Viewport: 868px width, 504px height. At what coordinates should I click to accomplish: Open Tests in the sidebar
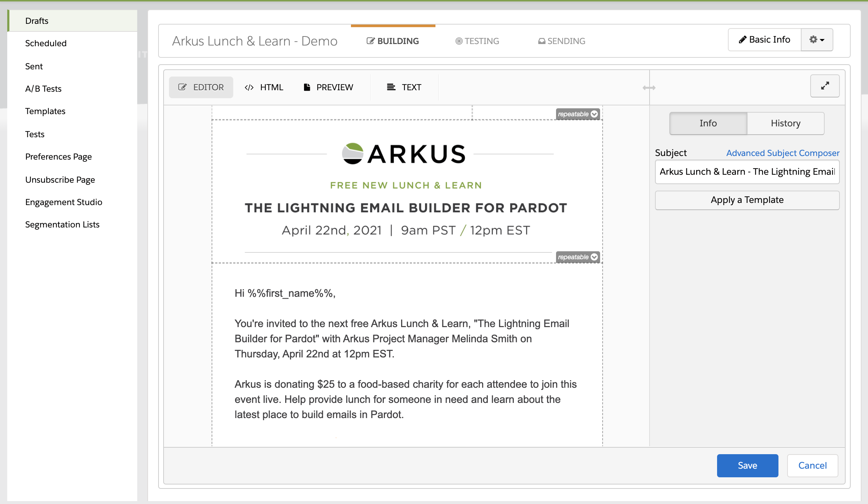(x=72, y=134)
